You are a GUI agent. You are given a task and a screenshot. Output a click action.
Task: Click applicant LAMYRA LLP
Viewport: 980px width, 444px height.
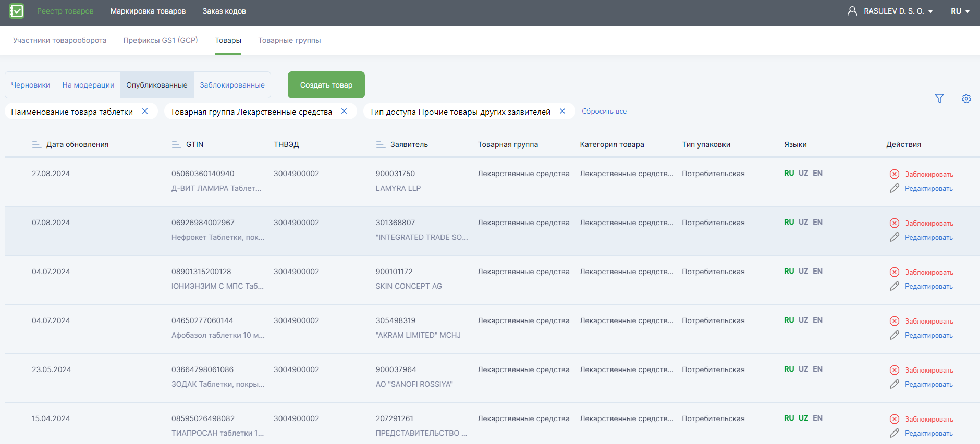(x=398, y=188)
